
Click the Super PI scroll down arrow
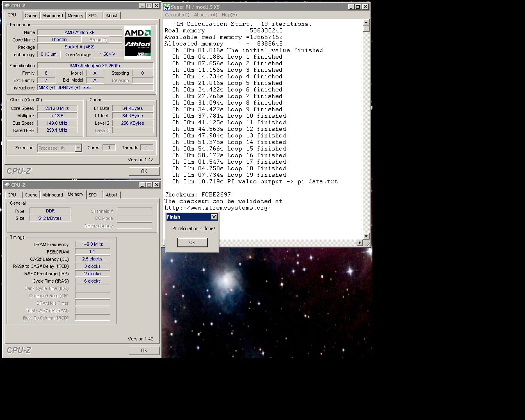[x=366, y=236]
